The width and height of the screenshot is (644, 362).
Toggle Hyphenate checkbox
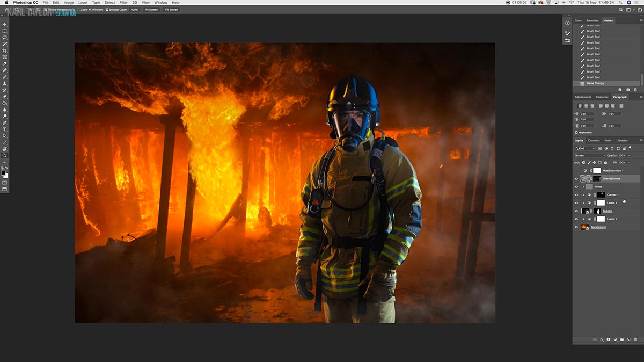(576, 132)
